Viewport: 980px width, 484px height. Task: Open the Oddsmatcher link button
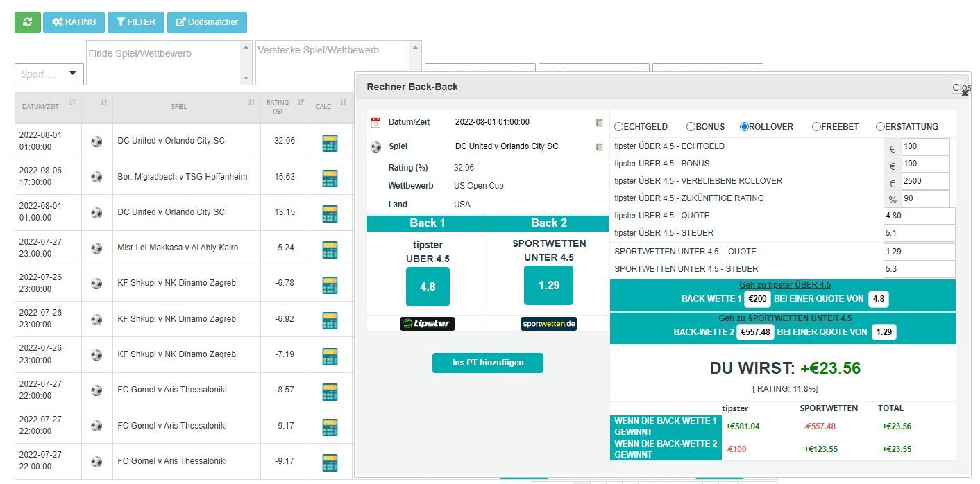(207, 22)
